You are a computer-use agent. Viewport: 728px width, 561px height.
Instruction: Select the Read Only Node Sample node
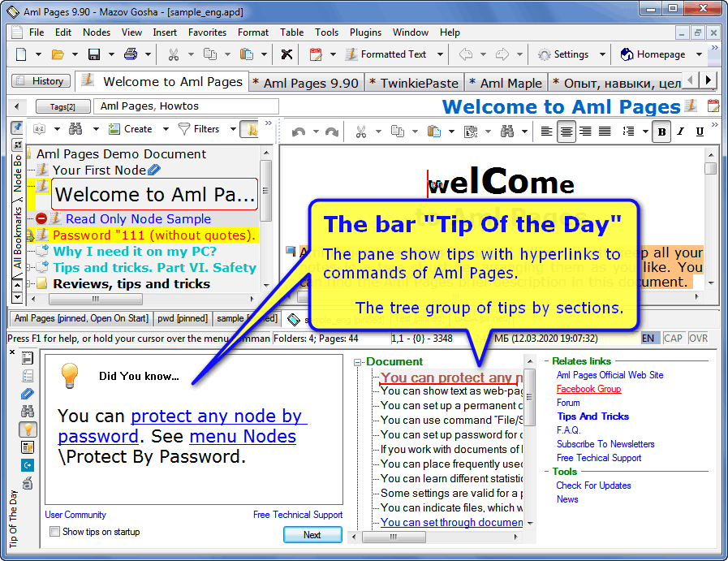[138, 218]
